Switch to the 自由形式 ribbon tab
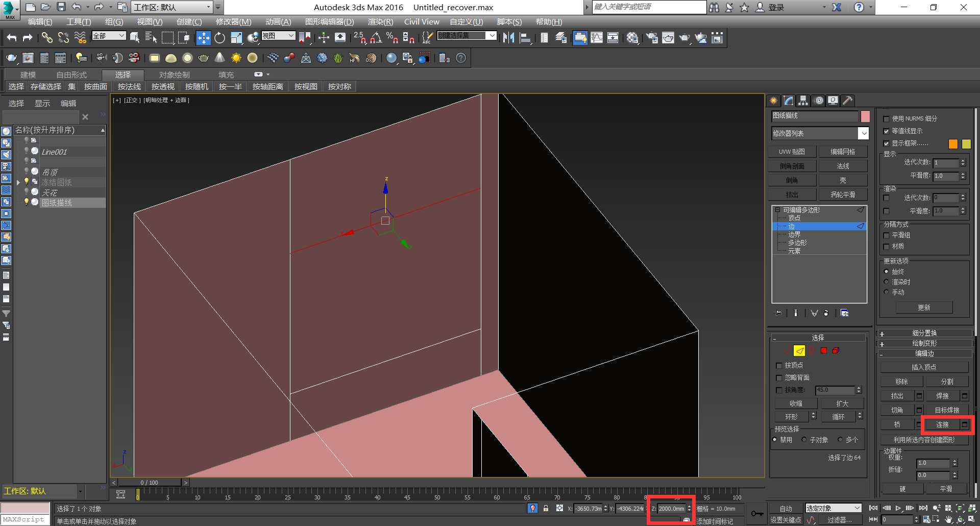Screen dimensions: 980x526 73,75
